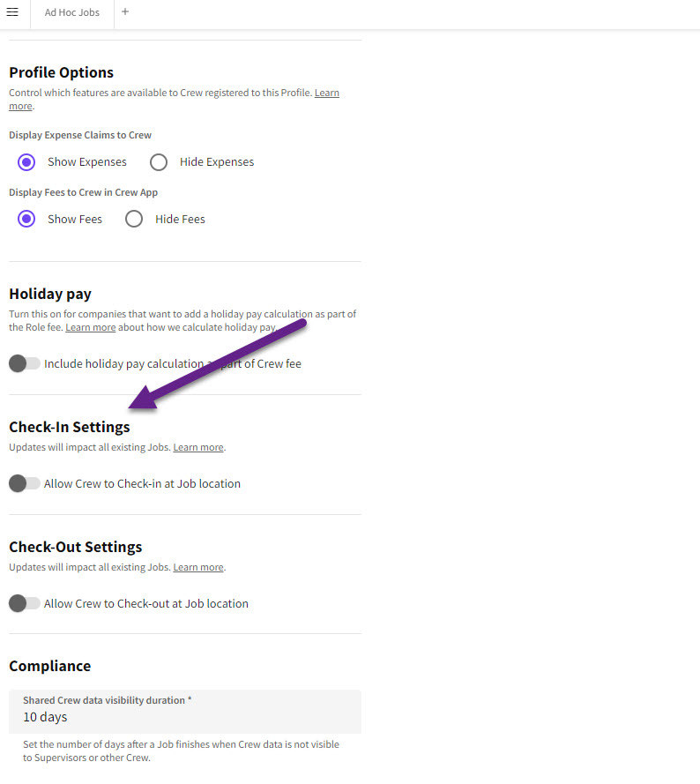Turn on Allow Crew to Check-out switch
Viewport: 700px width, 784px height.
[x=25, y=603]
